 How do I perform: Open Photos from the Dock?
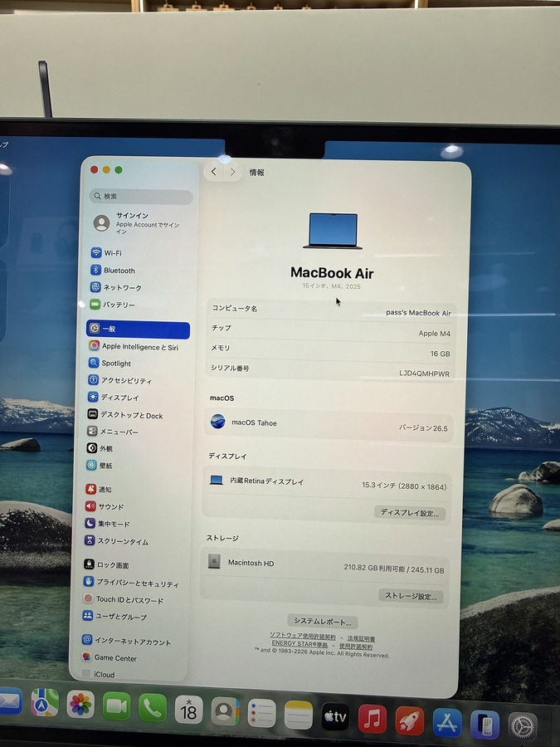80,704
